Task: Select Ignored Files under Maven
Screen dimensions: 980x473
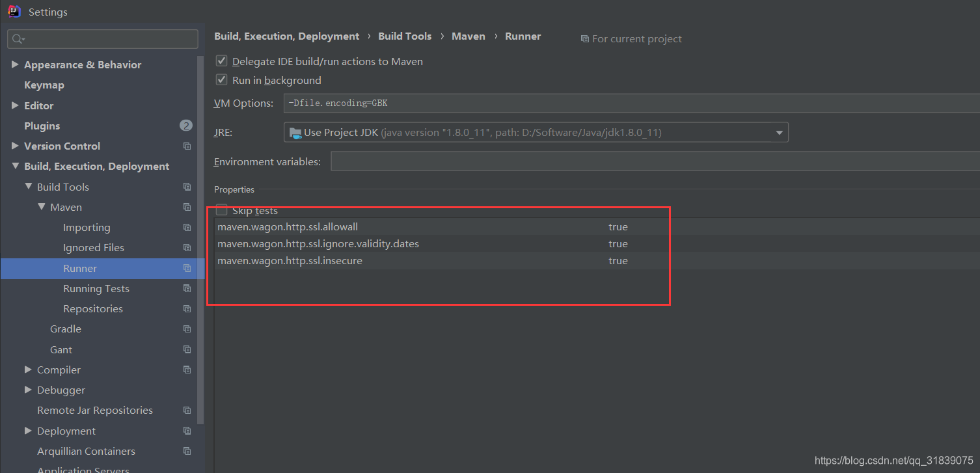Action: click(94, 248)
